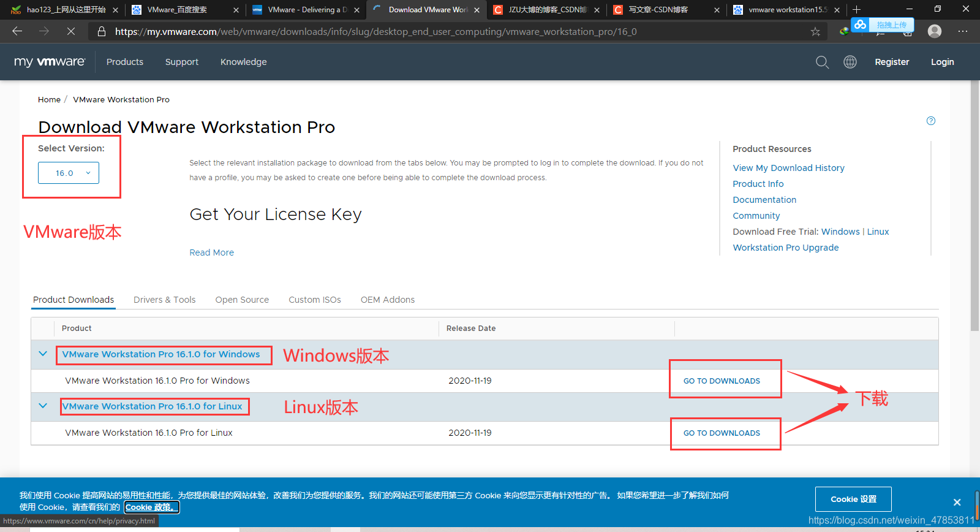Go to downloads for the Windows version
Viewport: 980px width, 532px height.
[x=722, y=381]
